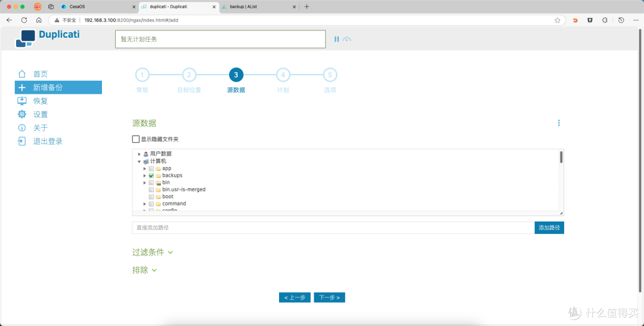
Task: Click the backups folder icon
Action: coord(158,176)
